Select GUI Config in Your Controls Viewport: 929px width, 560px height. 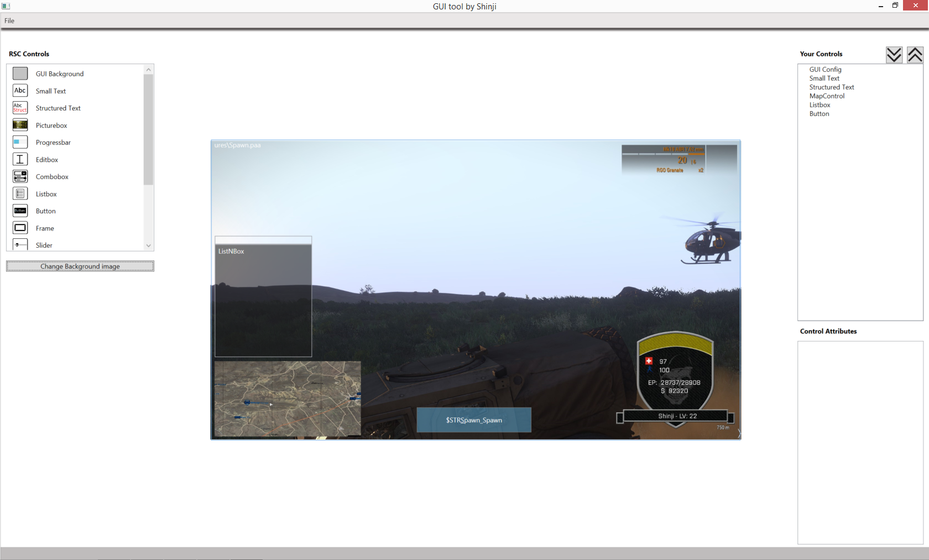pos(825,69)
